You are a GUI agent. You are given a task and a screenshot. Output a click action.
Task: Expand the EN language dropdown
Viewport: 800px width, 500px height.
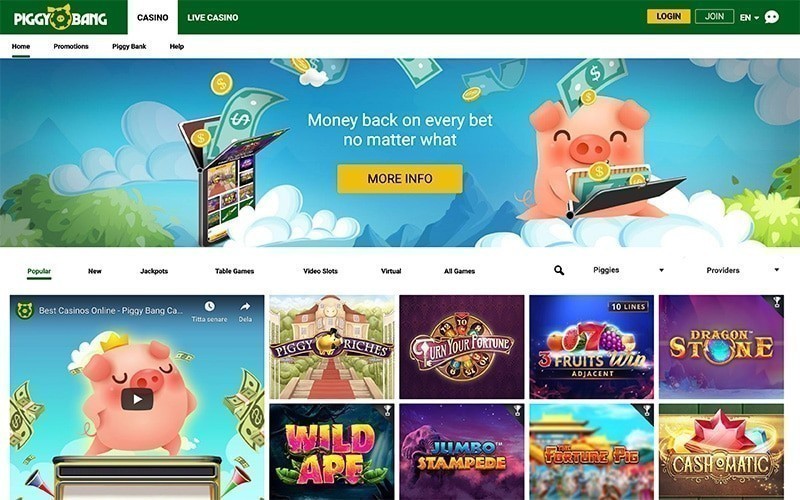click(x=749, y=17)
